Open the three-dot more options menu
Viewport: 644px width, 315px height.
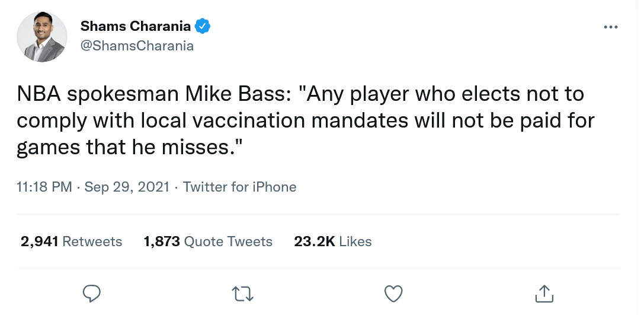(610, 28)
